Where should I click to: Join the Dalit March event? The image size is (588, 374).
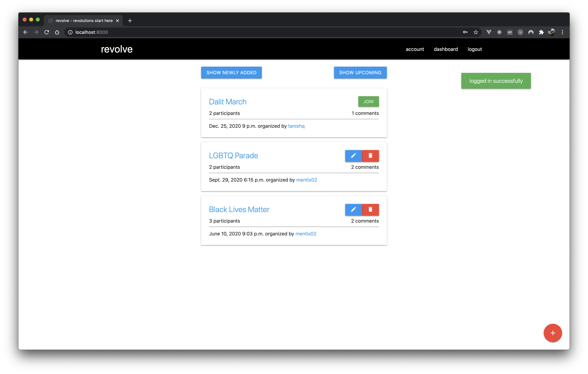[368, 102]
